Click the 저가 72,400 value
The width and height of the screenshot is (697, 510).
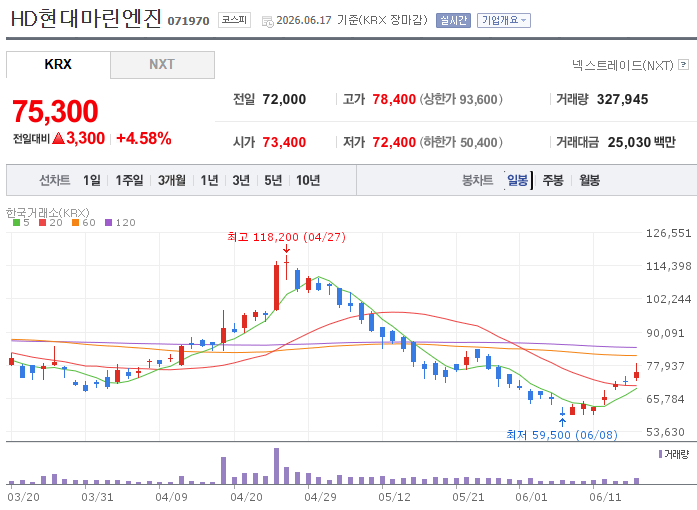(x=394, y=142)
